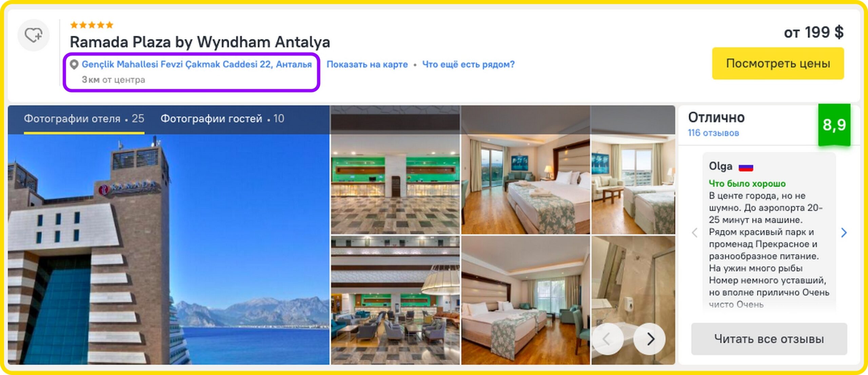Switch to Фотографии гостей tab
868x375 pixels.
[222, 118]
